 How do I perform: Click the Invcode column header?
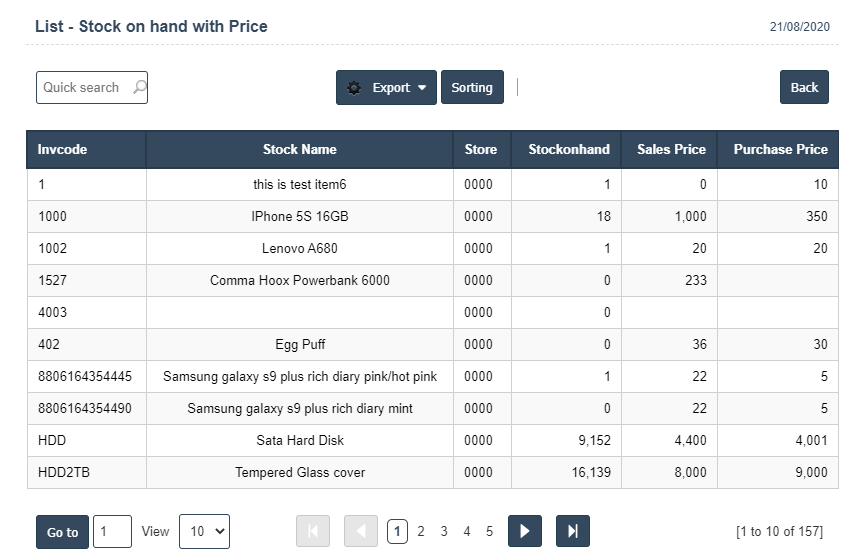[x=63, y=150]
